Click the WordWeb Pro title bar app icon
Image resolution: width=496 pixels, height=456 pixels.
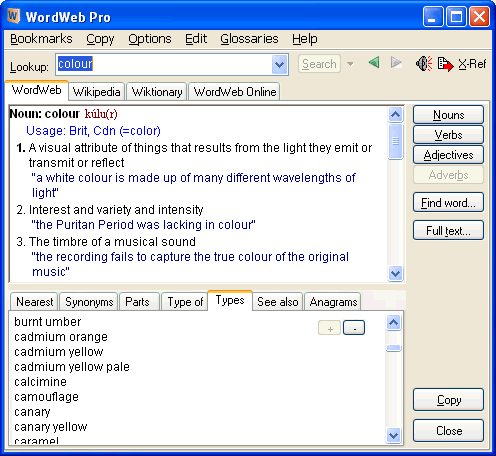(x=14, y=16)
